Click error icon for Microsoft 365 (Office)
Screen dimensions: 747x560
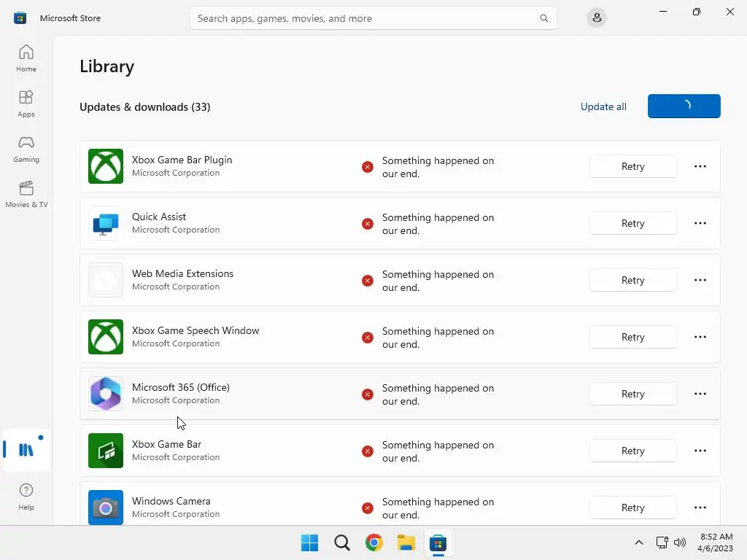368,394
